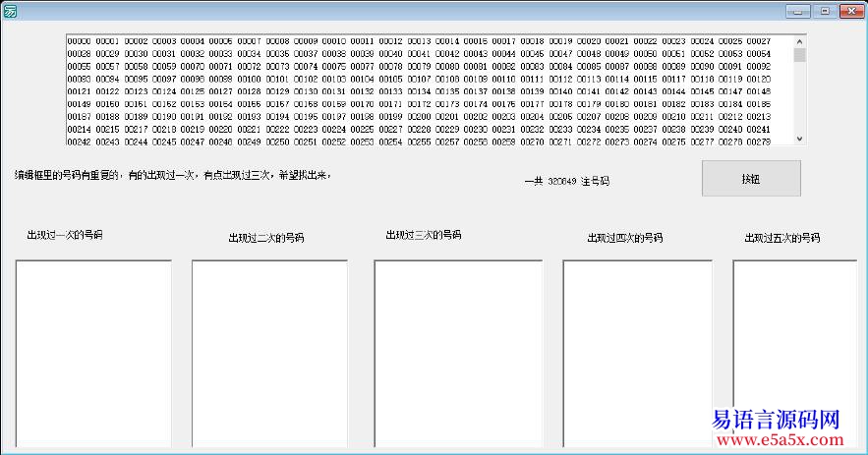Click the 出现过五次的号码 list box
868x455 pixels.
coord(794,352)
